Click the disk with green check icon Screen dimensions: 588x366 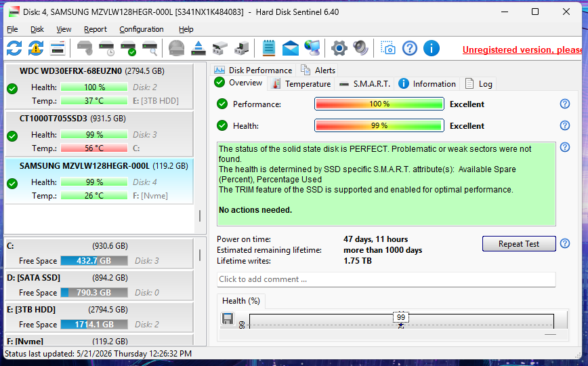point(128,48)
